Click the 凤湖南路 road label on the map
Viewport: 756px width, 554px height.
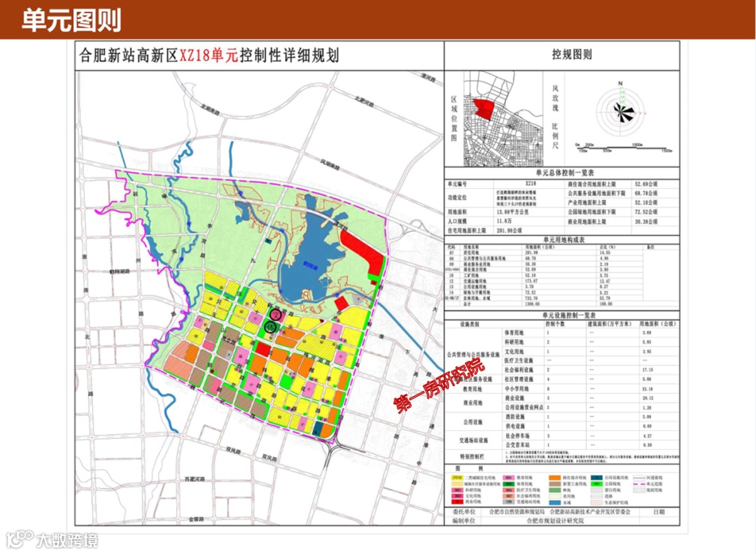tap(330, 165)
